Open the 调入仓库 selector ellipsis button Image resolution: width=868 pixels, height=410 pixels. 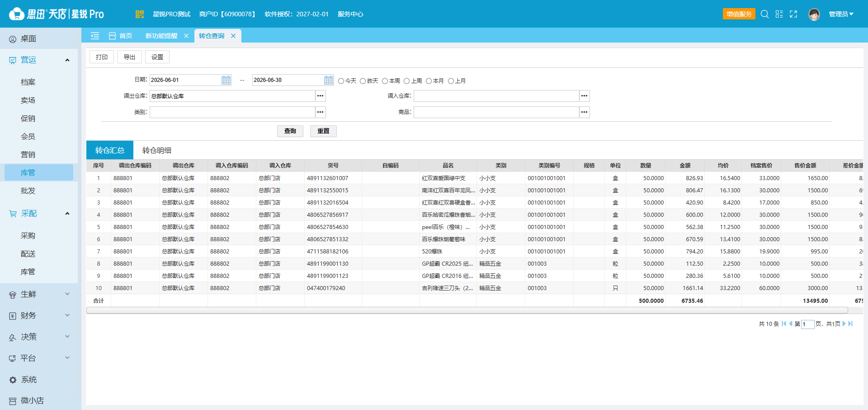(x=585, y=96)
